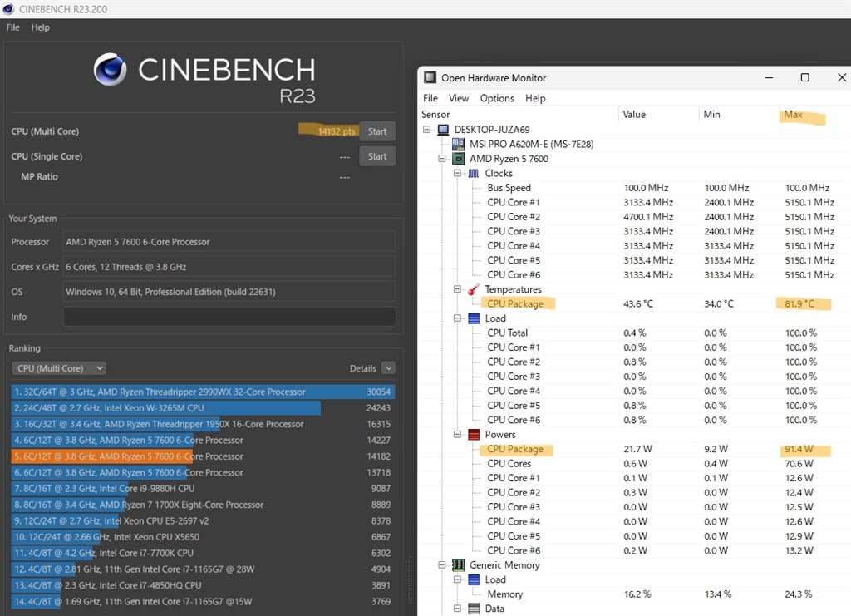
Task: Collapse the DESKTOP-JUZA69 tree node
Action: point(427,130)
